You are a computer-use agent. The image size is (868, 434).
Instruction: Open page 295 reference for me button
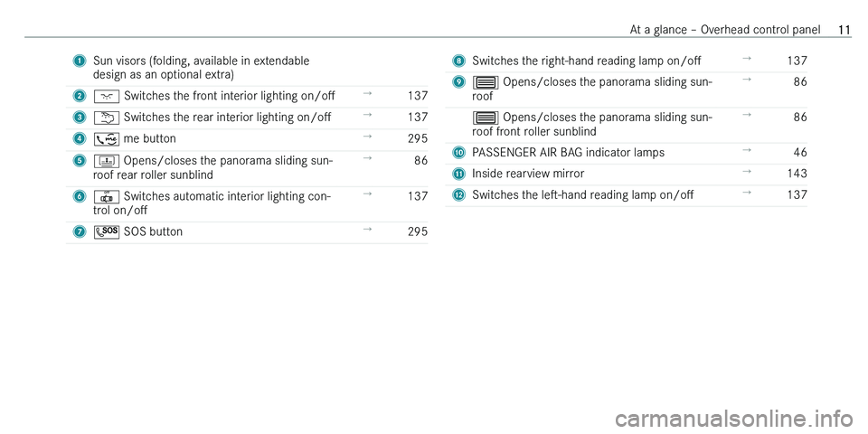tap(416, 138)
